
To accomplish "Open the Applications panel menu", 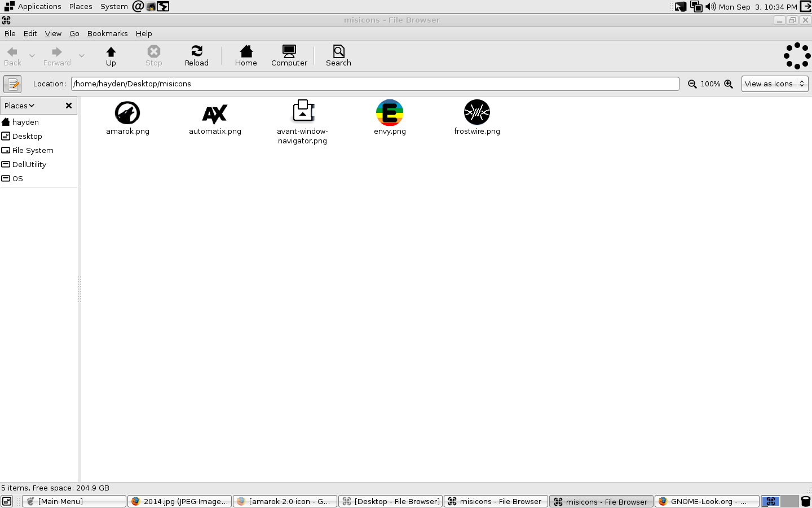I will (33, 6).
